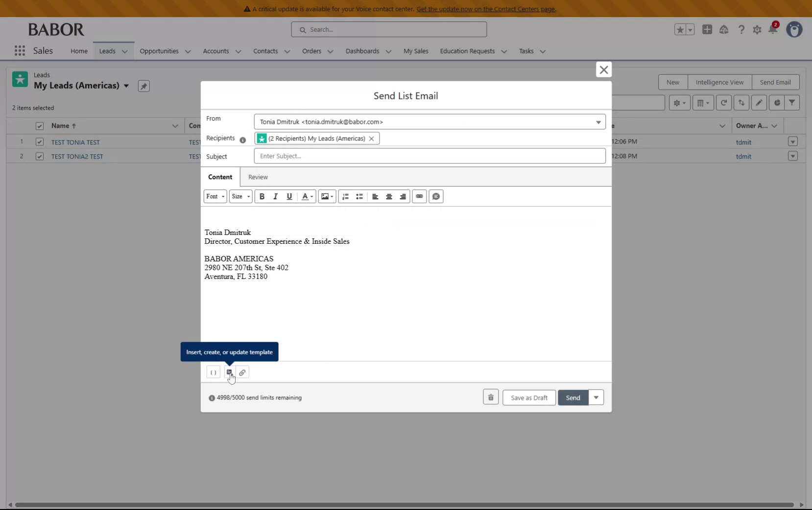812x510 pixels.
Task: Open the Font dropdown
Action: click(215, 196)
